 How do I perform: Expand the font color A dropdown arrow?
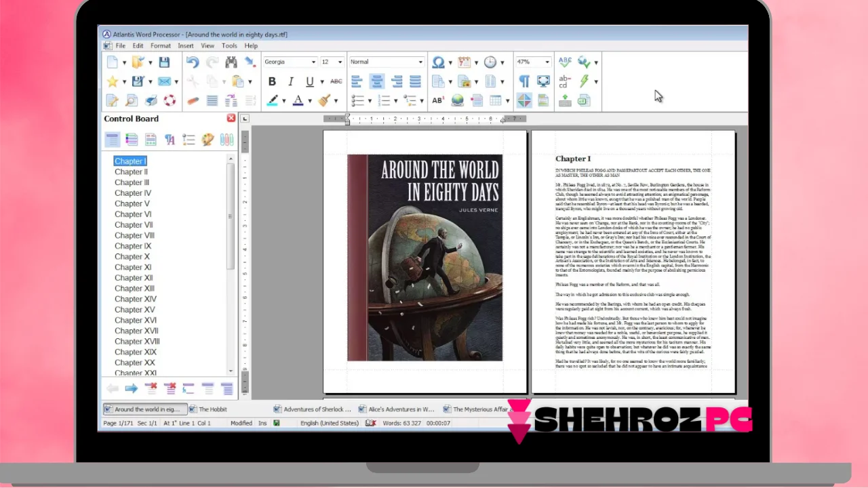point(309,100)
